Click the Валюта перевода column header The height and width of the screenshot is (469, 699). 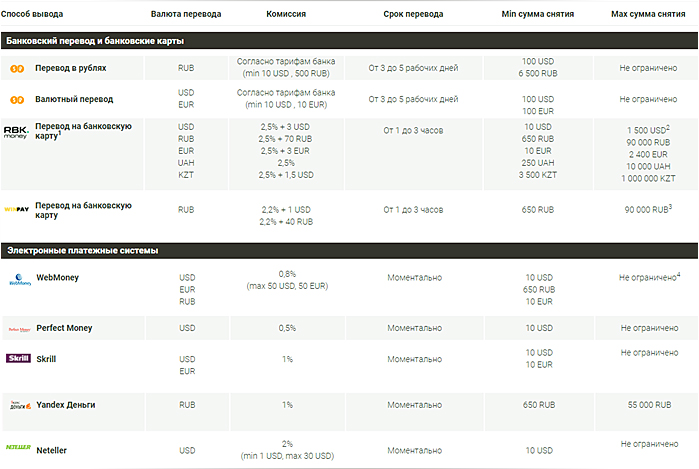tap(186, 15)
